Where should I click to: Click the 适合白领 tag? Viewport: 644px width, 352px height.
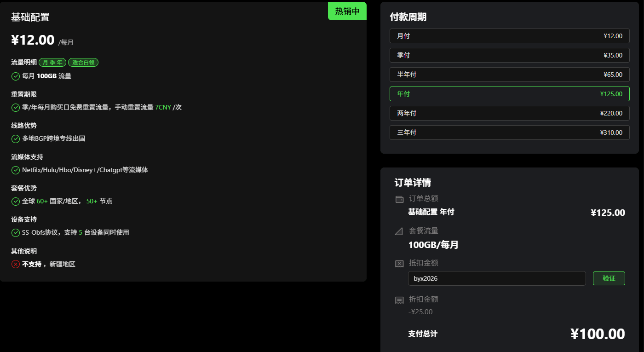click(x=83, y=62)
